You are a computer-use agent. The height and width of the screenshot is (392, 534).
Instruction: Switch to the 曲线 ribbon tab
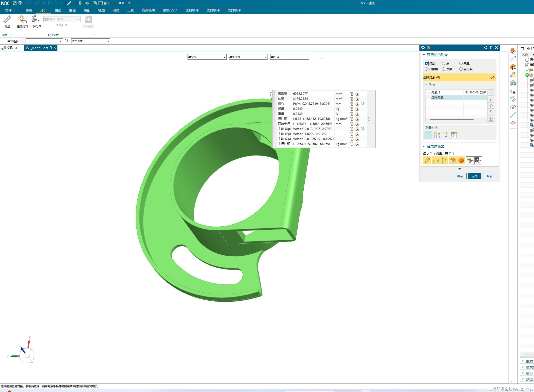pyautogui.click(x=58, y=10)
